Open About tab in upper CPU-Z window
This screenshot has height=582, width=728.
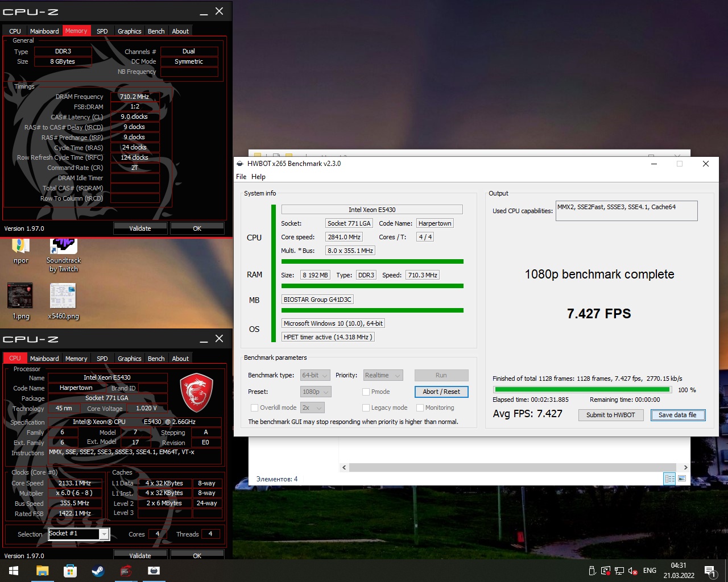pos(180,31)
